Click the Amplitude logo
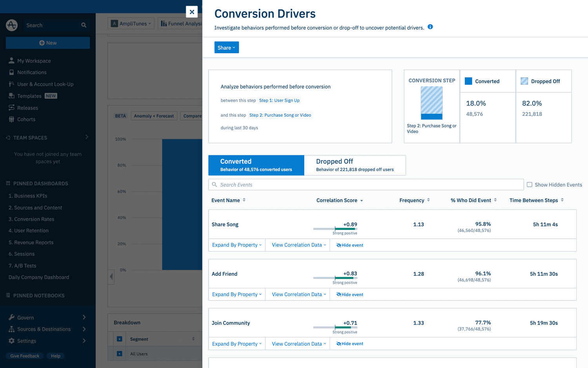This screenshot has height=368, width=588. (x=11, y=25)
